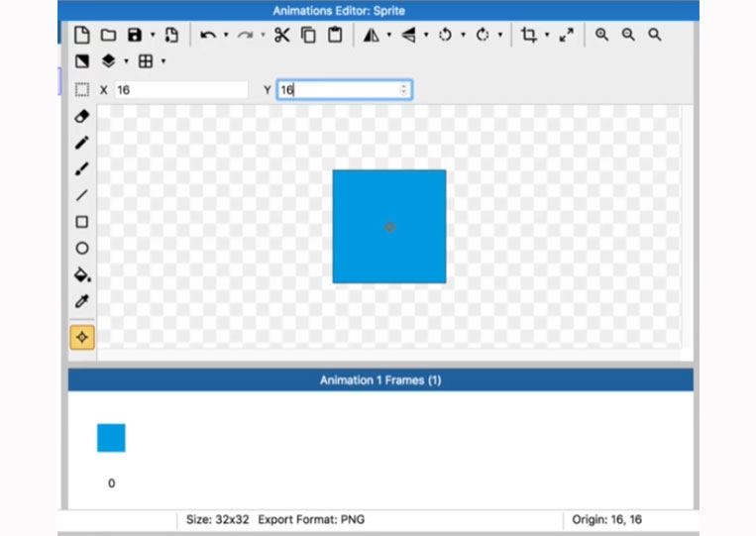Select the Paint bucket fill tool
The width and height of the screenshot is (756, 536).
tap(82, 274)
